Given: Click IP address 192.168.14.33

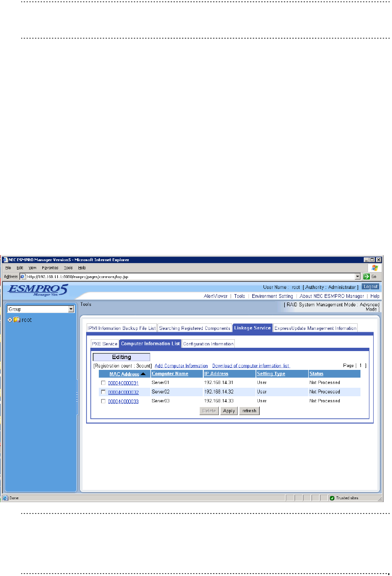Looking at the screenshot, I should 218,401.
